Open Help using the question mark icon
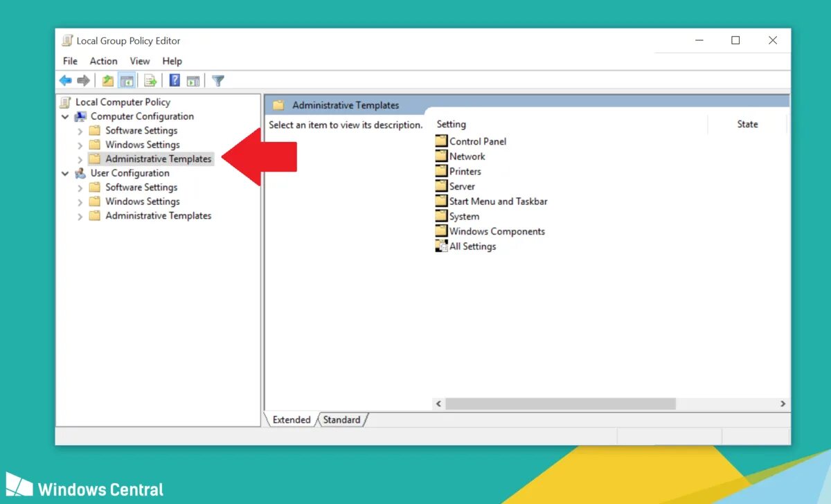Screen dimensions: 831x504 (174, 80)
